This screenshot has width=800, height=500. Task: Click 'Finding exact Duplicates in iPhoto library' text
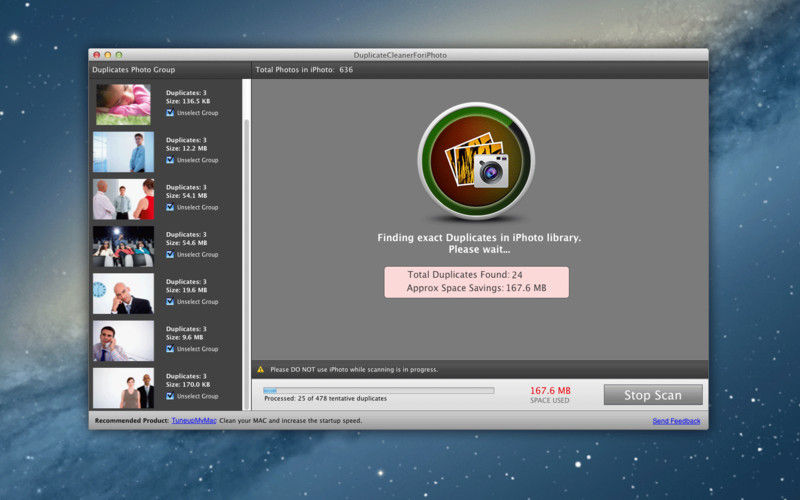(479, 238)
